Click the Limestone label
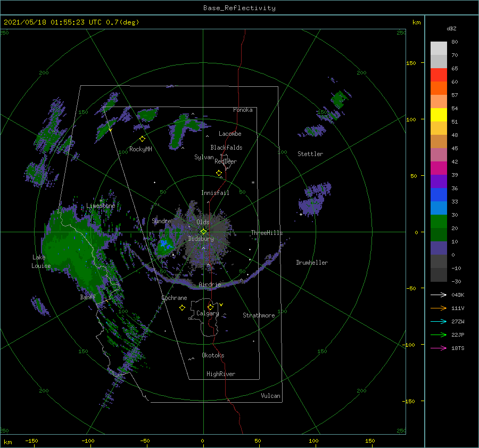This screenshot has width=479, height=448. pyautogui.click(x=101, y=206)
